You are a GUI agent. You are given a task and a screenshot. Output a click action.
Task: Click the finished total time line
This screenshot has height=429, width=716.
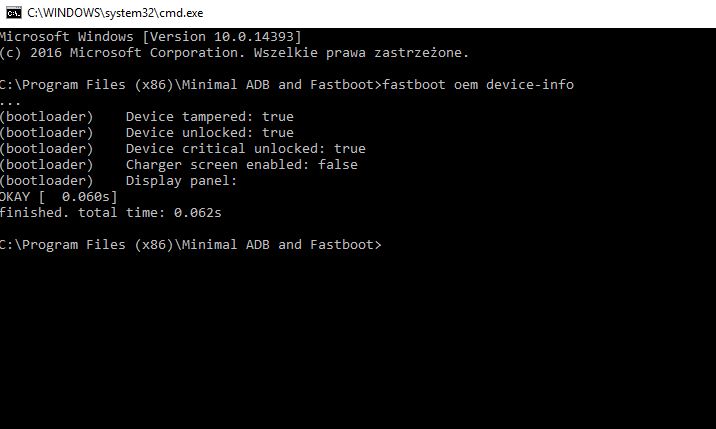[x=110, y=212]
